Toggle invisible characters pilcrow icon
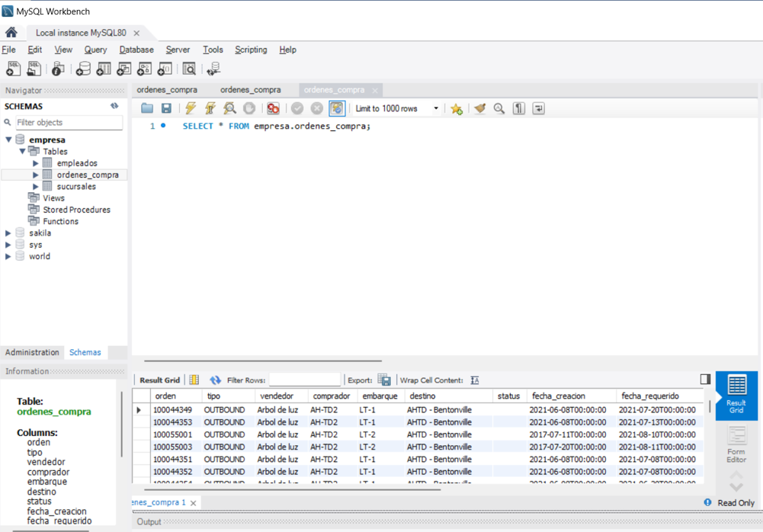 [x=519, y=108]
